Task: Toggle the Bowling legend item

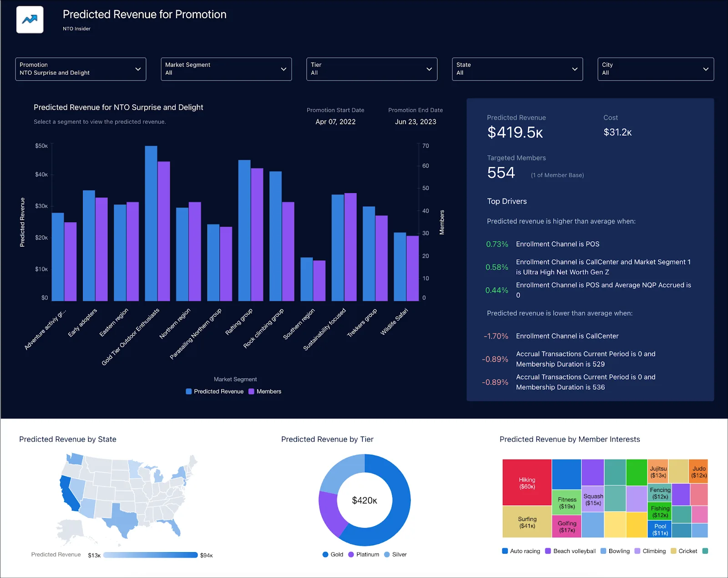Action: [x=615, y=551]
